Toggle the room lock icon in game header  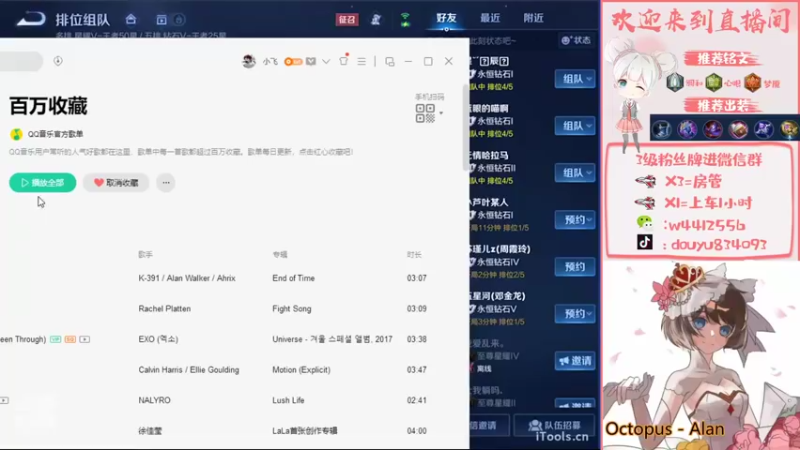point(179,20)
